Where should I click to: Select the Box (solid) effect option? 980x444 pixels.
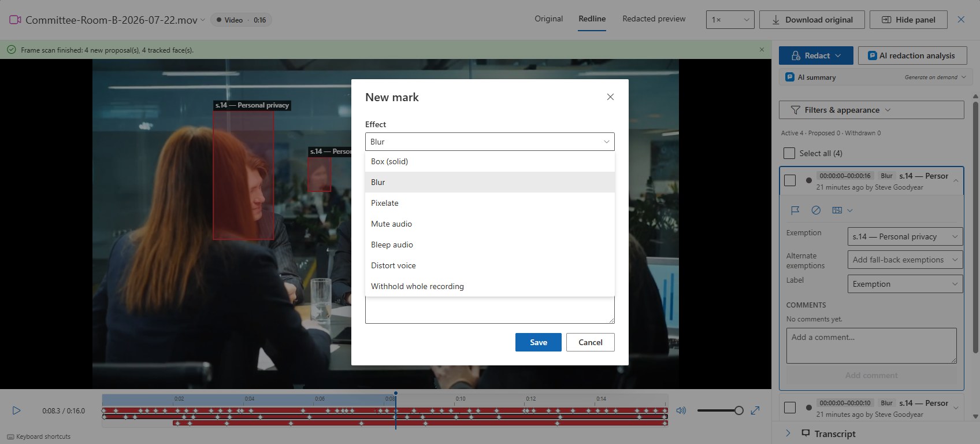(489, 161)
